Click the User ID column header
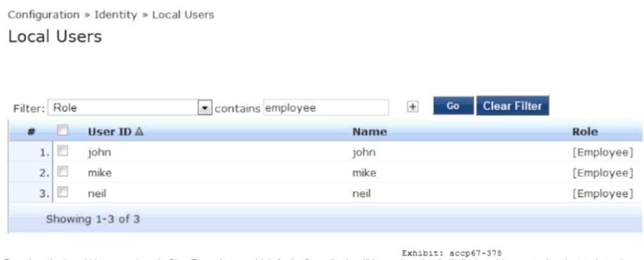Viewport: 644px width, 260px height. tap(110, 132)
